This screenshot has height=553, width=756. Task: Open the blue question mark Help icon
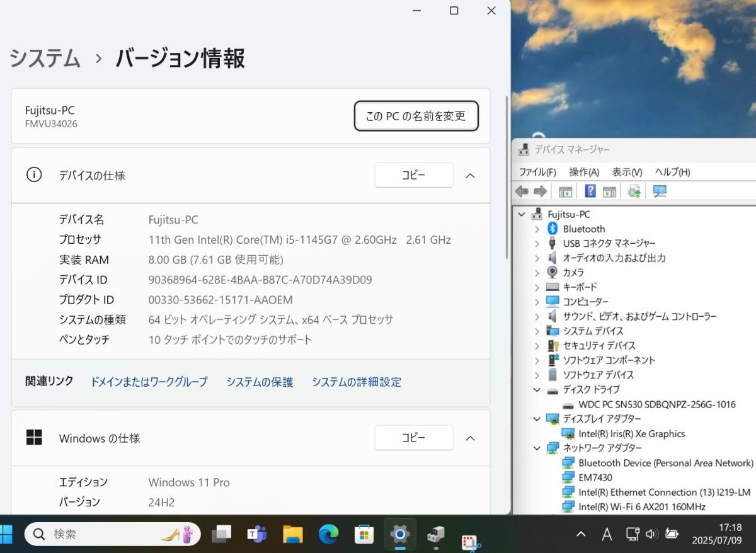590,191
